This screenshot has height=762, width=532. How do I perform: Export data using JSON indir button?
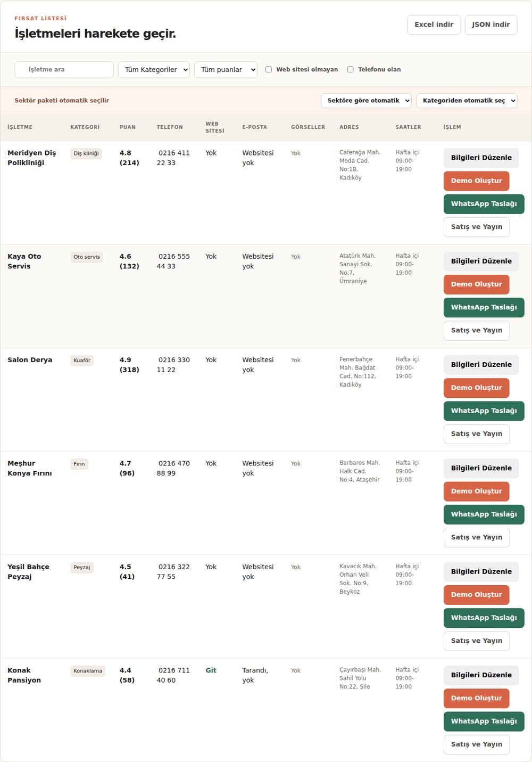pos(491,24)
